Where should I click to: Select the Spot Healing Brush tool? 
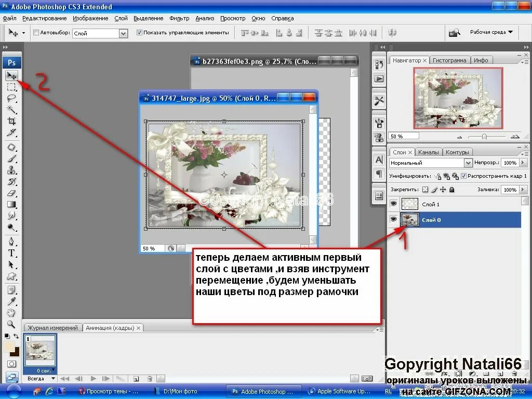11,147
